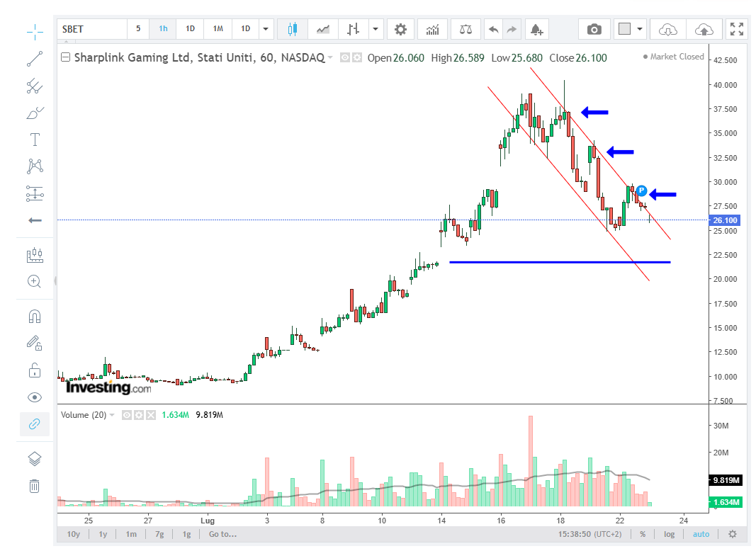Select the 1h interval
This screenshot has width=756, height=551.
tap(163, 29)
